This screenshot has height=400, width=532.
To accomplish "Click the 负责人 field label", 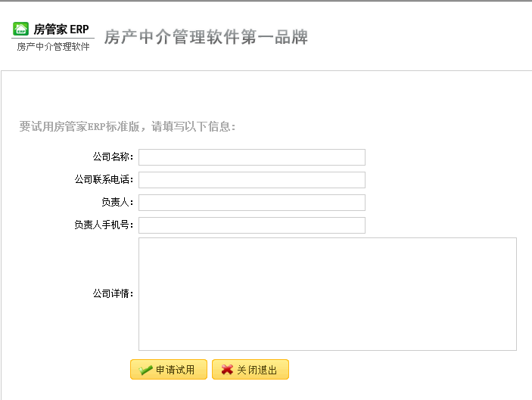I will click(117, 203).
